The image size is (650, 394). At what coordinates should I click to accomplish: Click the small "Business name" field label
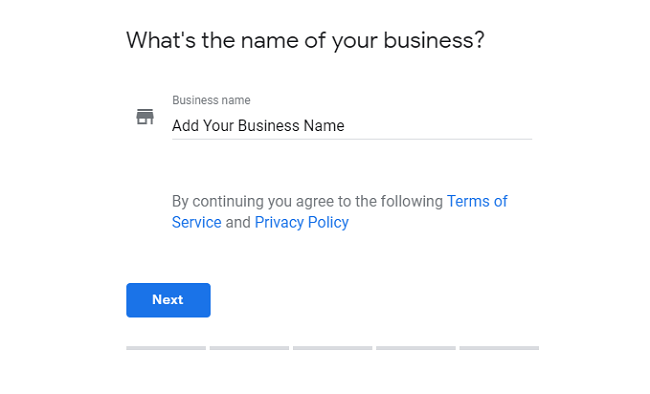tap(211, 100)
